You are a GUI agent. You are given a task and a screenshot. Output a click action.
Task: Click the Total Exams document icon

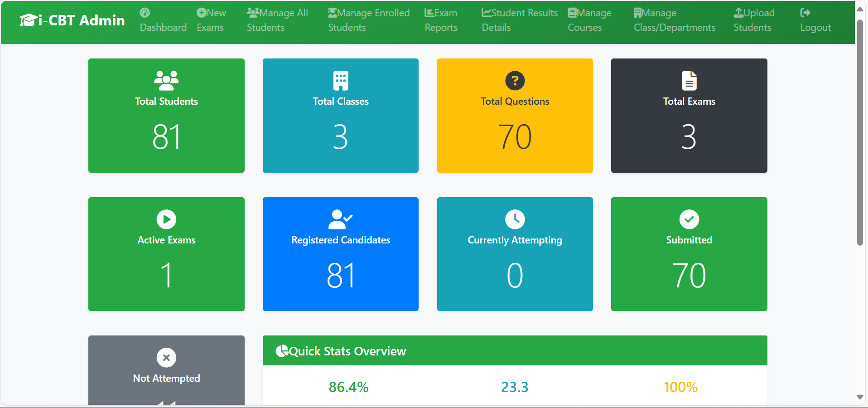click(x=689, y=81)
